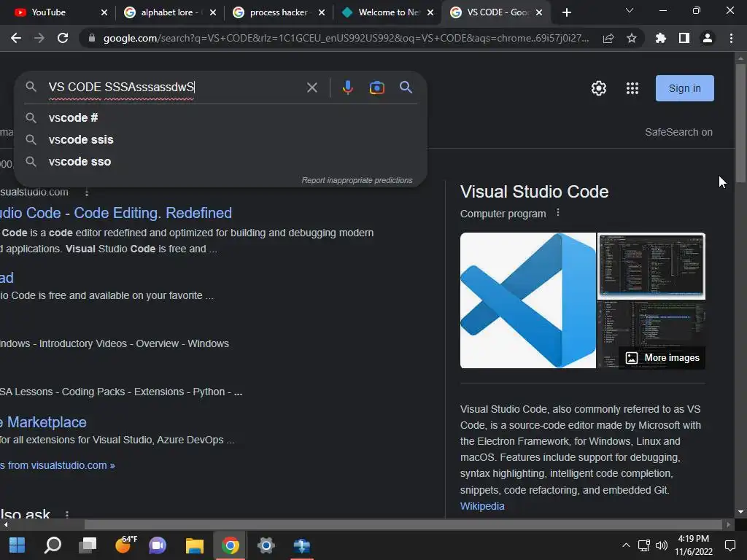747x560 pixels.
Task: Open the weather widget showing 64°F
Action: pyautogui.click(x=125, y=544)
